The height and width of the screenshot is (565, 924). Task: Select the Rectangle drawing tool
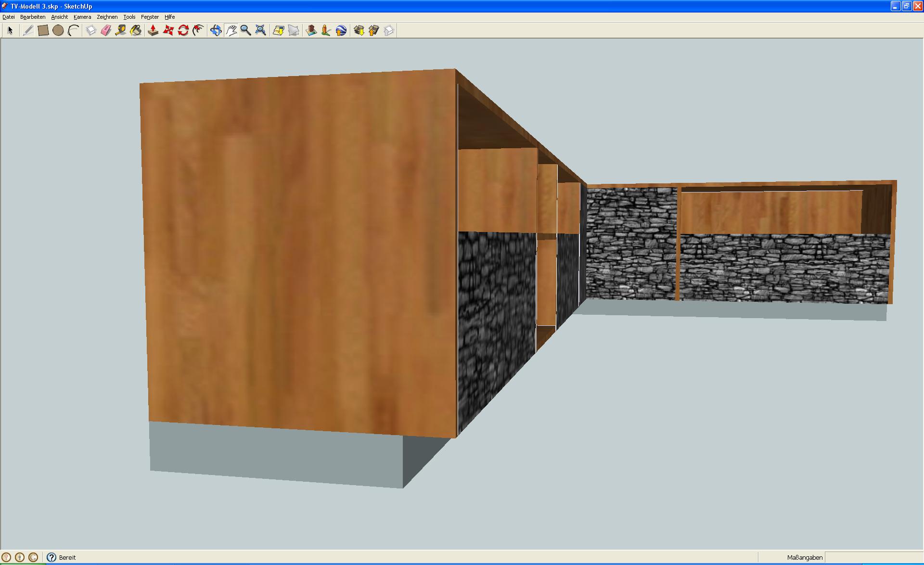(43, 30)
